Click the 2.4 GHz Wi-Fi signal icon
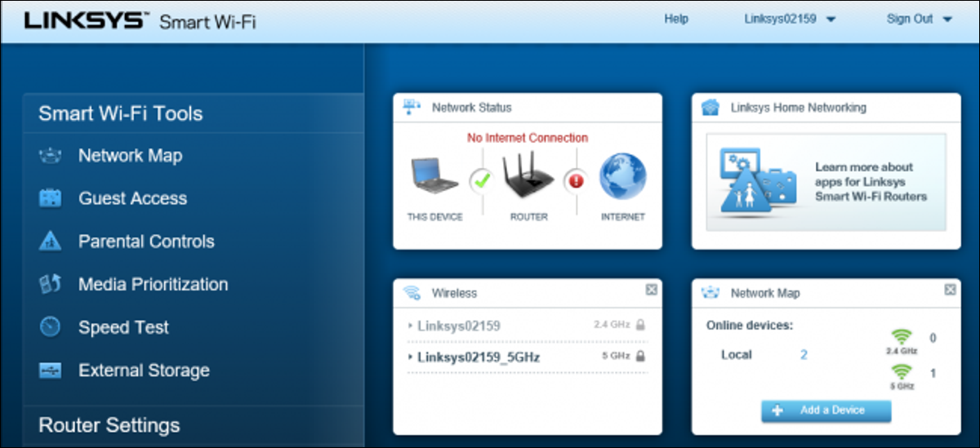Viewport: 980px width, 448px height. pyautogui.click(x=902, y=336)
